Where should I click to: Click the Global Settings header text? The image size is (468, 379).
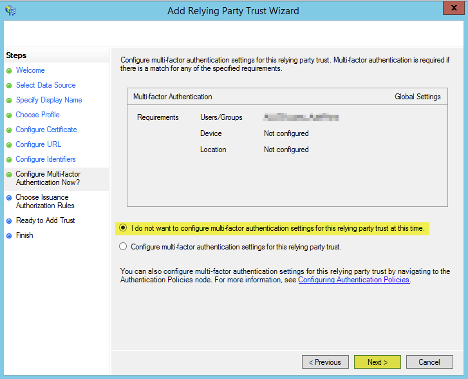pyautogui.click(x=418, y=96)
